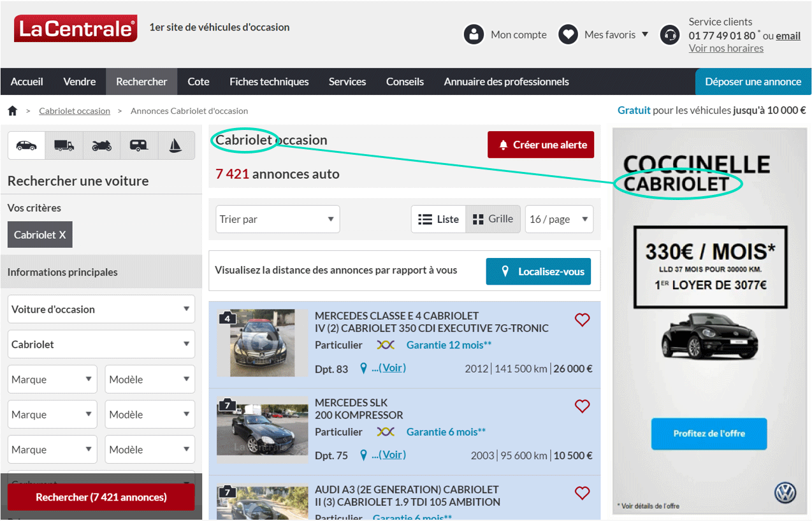Go to Fiches techniques menu

pos(269,82)
